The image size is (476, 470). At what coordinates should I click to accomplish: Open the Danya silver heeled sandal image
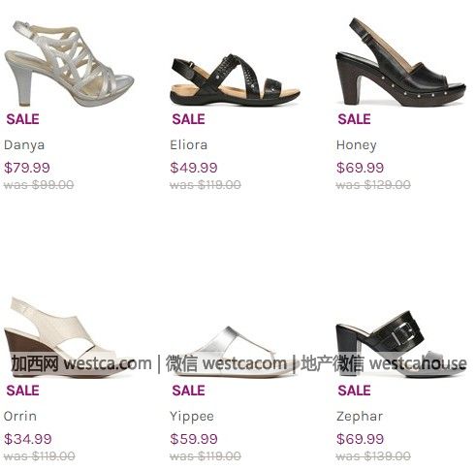click(x=69, y=63)
